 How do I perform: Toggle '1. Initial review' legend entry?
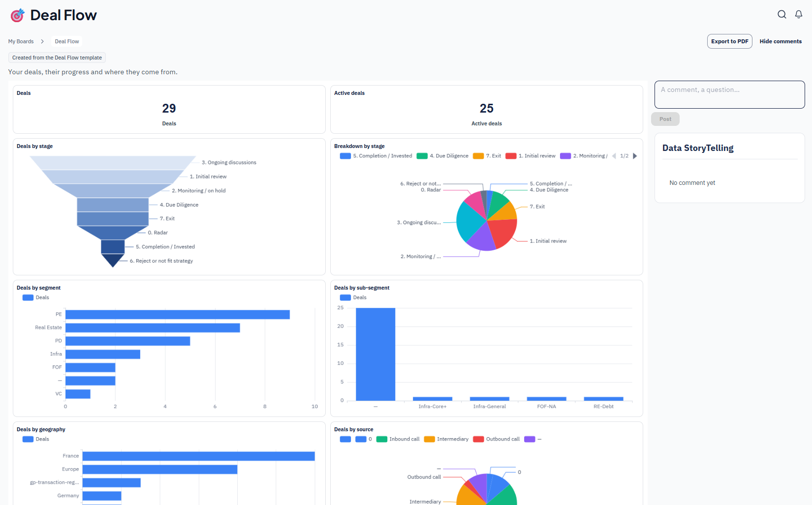coord(531,156)
